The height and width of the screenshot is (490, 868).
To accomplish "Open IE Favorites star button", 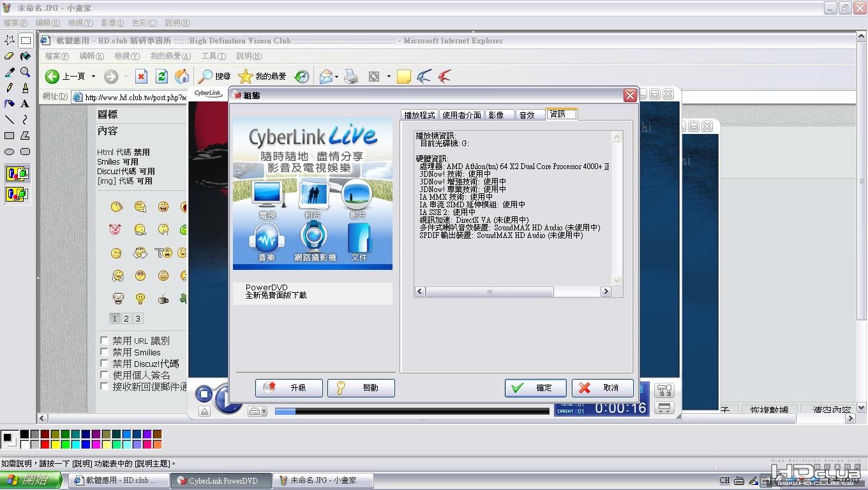I will (262, 77).
